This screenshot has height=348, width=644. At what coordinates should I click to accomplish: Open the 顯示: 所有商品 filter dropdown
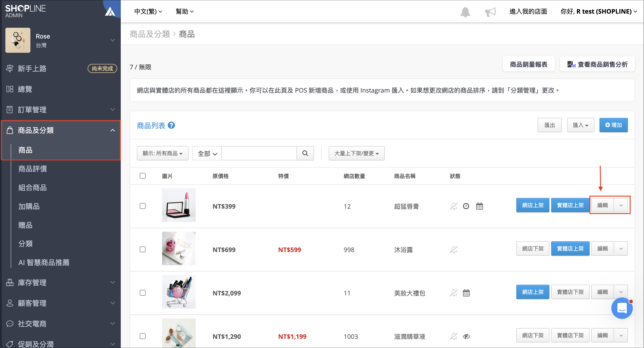click(163, 153)
